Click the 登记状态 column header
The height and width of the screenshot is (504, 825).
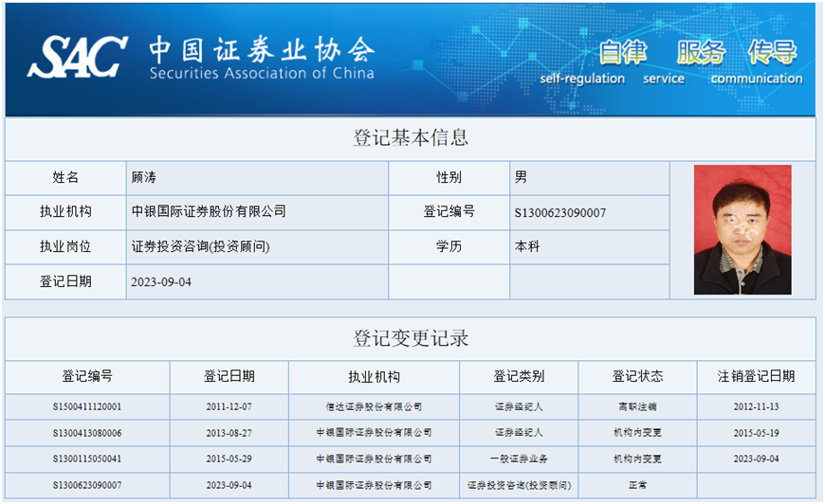(637, 376)
